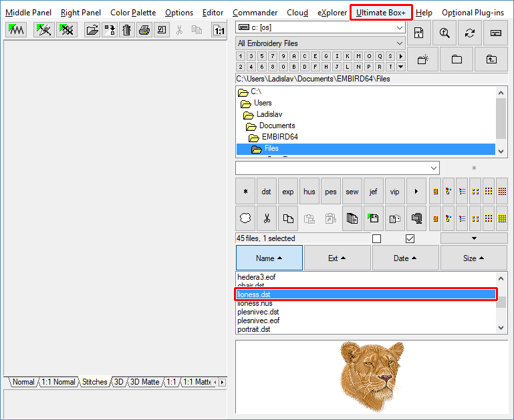Screen dimensions: 514x420
Task: Click the open folder toolbar icon
Action: [x=92, y=30]
